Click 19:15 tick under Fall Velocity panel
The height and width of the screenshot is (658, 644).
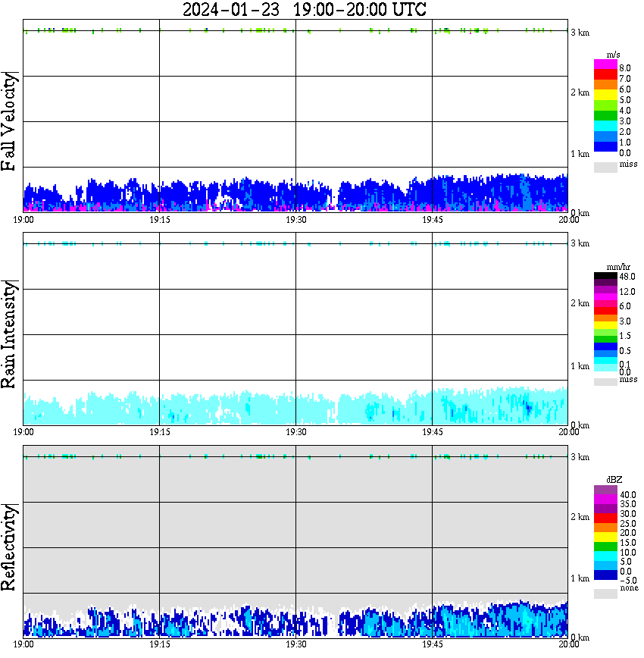[160, 220]
